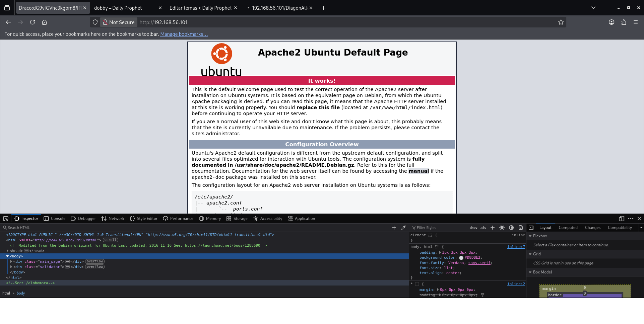Pick a color with the eyedropper
Viewport: 644px width, 324px height.
click(x=403, y=228)
